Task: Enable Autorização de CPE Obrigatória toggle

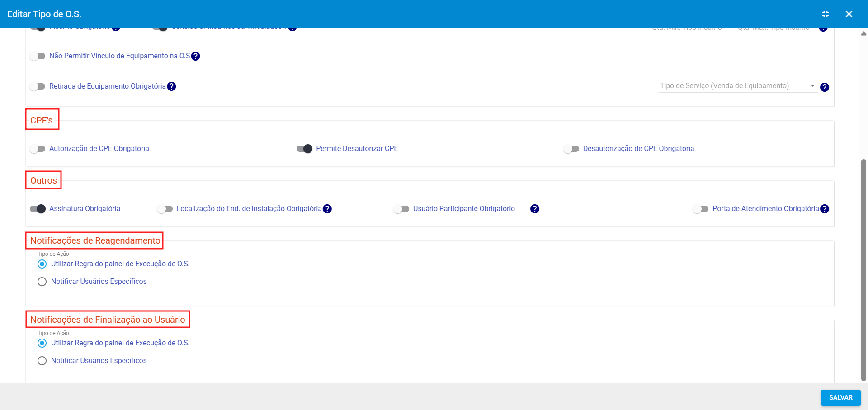Action: click(38, 149)
